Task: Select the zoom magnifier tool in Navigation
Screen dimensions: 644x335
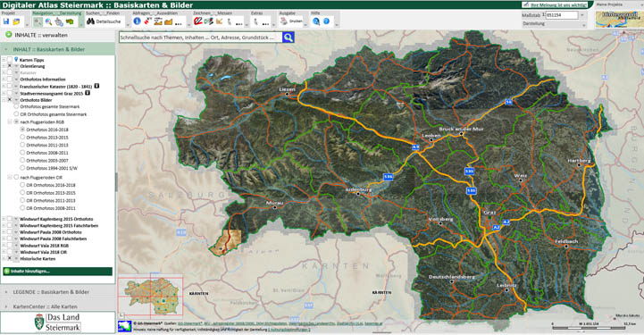Action: pyautogui.click(x=48, y=21)
